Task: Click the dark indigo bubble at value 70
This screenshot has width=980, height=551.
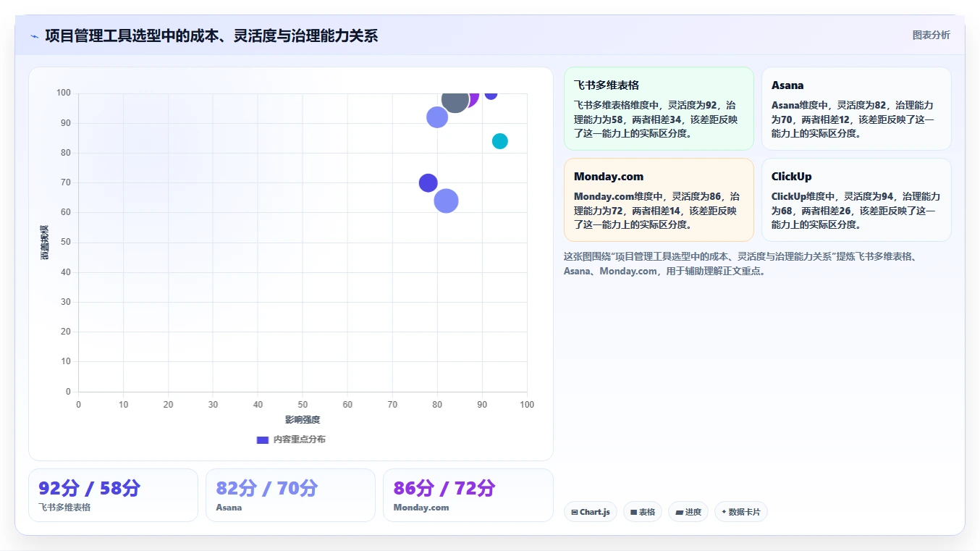Action: tap(428, 183)
